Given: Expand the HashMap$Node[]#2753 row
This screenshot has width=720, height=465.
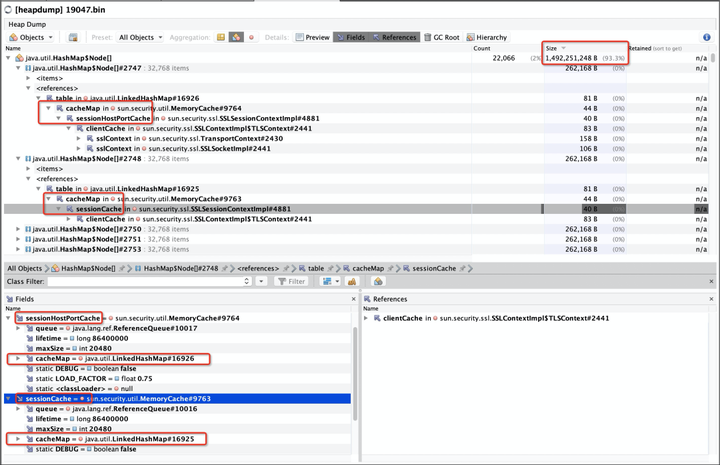Looking at the screenshot, I should pos(18,249).
